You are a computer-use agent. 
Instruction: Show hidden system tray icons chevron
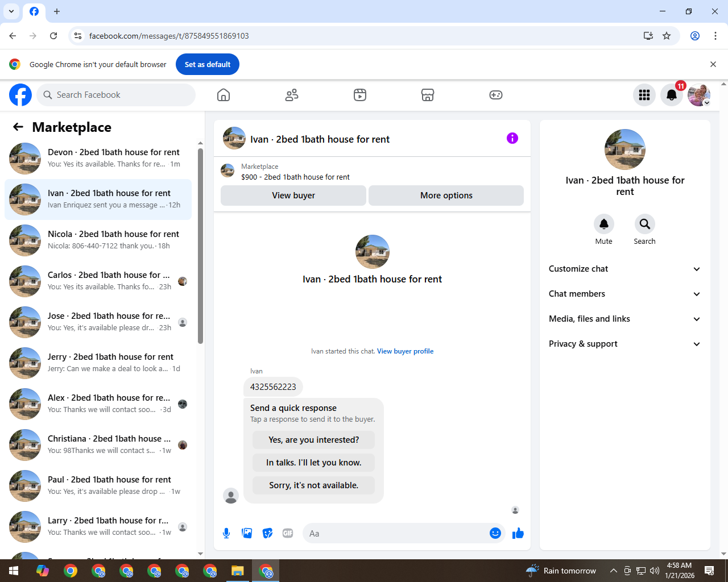[x=613, y=571]
